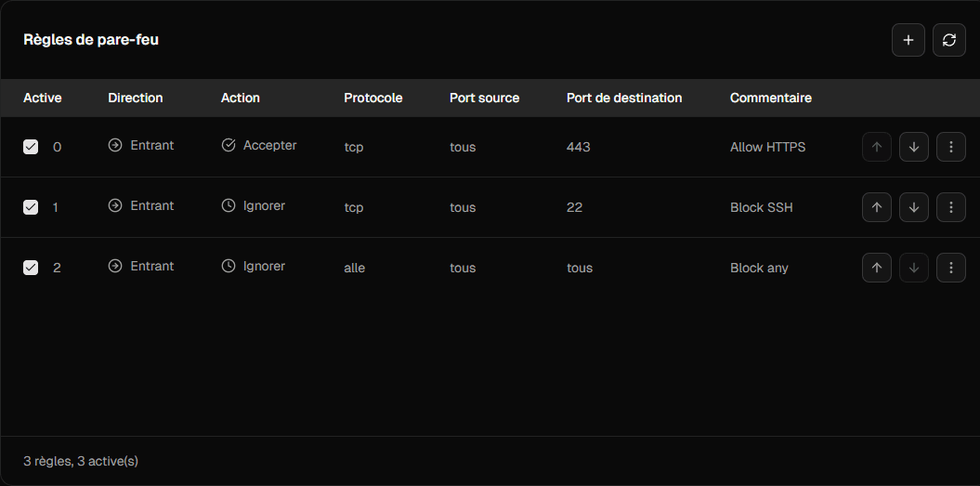The width and height of the screenshot is (980, 486).
Task: Open the three-dot menu for Block SSH
Action: click(950, 207)
